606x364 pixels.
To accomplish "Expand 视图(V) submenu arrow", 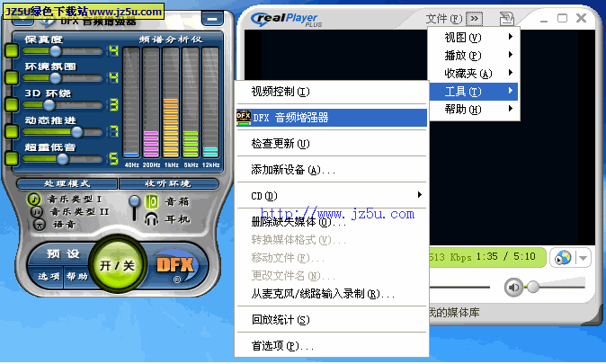I will [x=511, y=37].
